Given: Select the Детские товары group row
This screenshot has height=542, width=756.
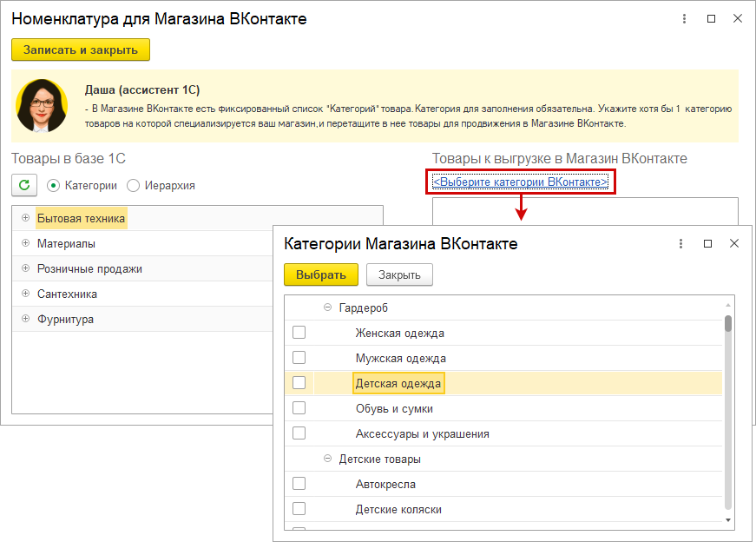Looking at the screenshot, I should pos(503,459).
